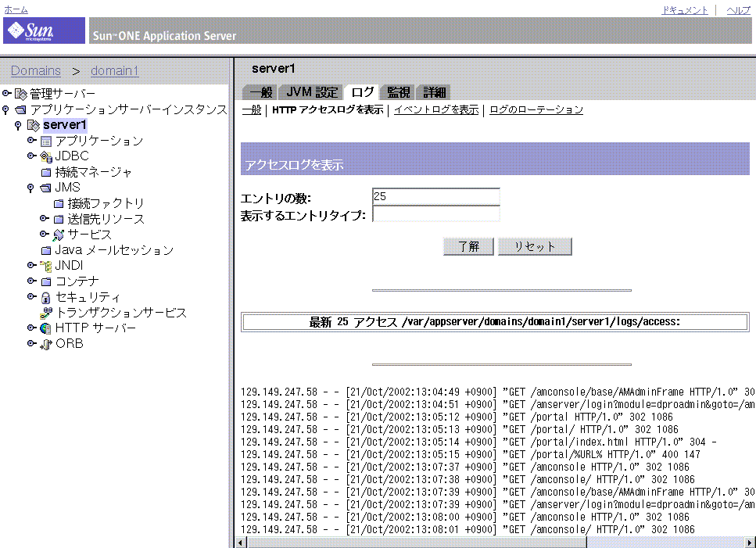The height and width of the screenshot is (548, 756).
Task: Expand the ORB node
Action: [31, 343]
